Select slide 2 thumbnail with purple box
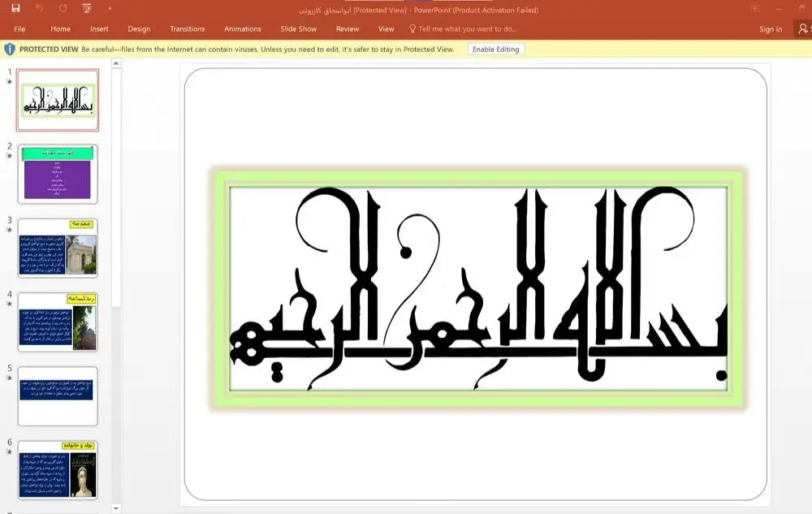 click(x=58, y=174)
